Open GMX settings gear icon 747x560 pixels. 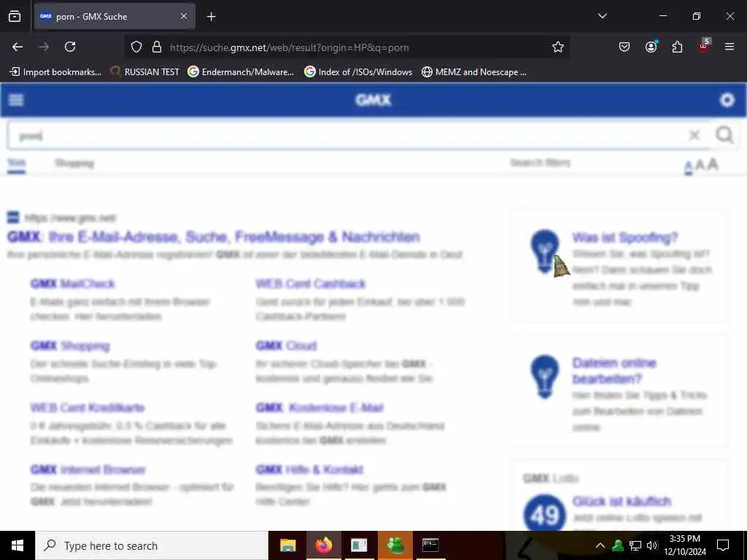[727, 100]
